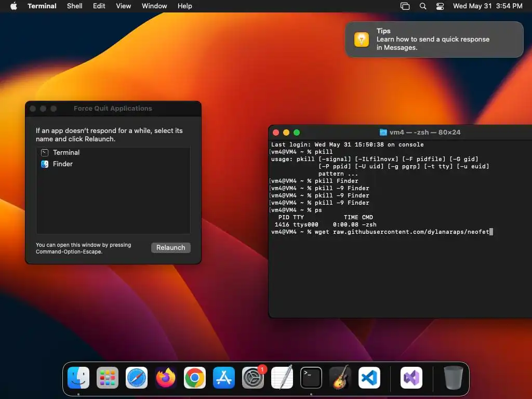
Task: Open the Terminal app menu
Action: click(x=42, y=6)
